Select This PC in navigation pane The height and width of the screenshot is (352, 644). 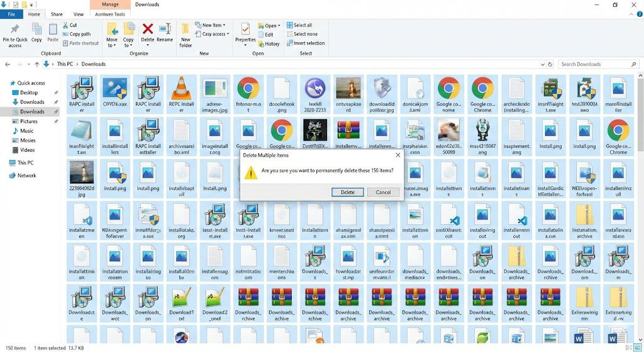click(21, 163)
